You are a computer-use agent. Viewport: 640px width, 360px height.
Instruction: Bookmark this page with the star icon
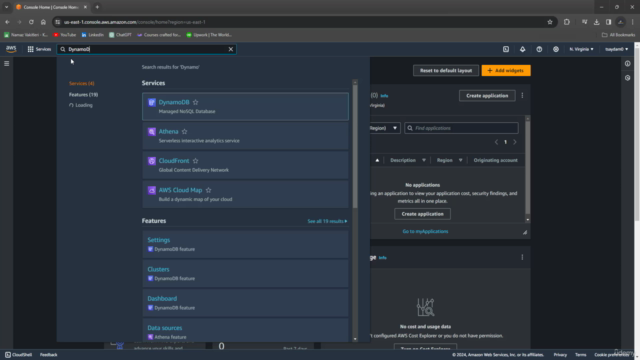(550, 22)
